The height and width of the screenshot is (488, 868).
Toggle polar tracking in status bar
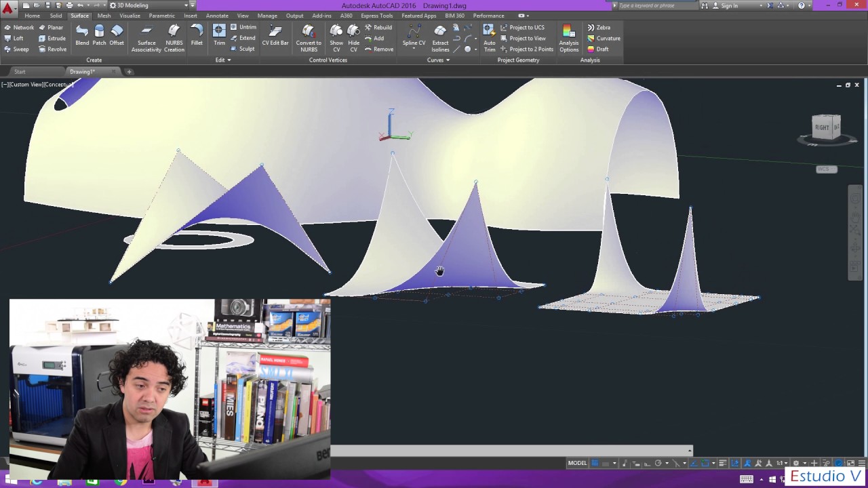(658, 464)
